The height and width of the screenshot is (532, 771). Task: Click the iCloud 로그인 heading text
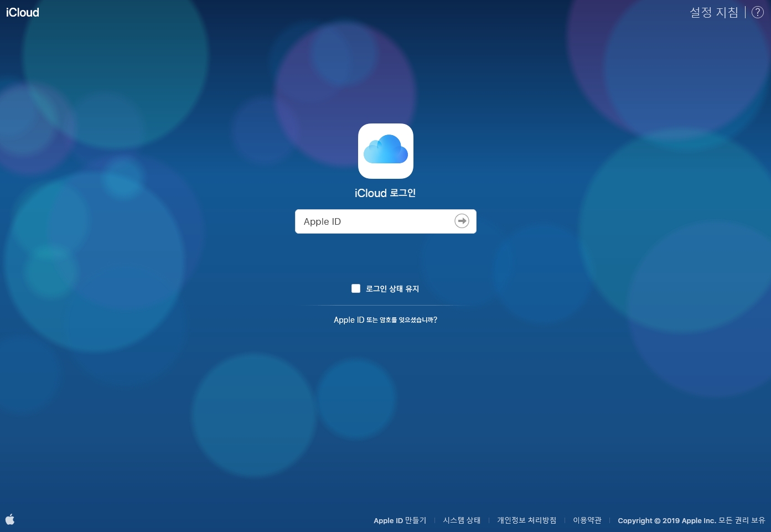click(385, 193)
